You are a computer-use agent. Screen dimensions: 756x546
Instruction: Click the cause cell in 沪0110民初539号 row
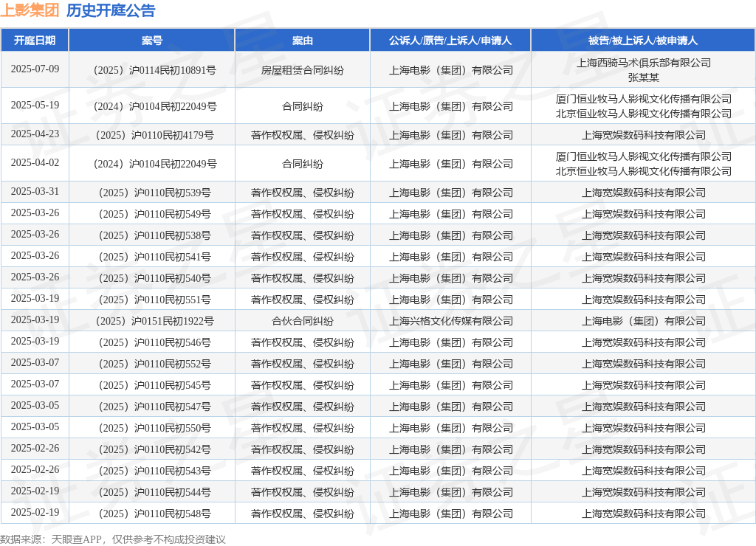point(302,193)
